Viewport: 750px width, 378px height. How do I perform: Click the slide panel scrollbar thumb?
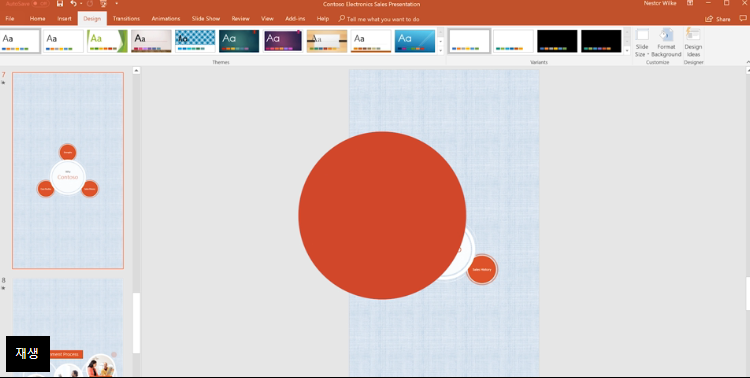[136, 323]
